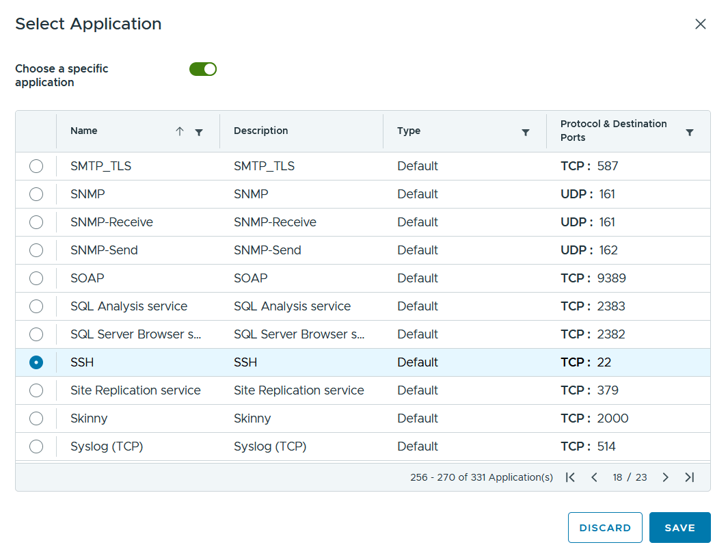The width and height of the screenshot is (728, 560).
Task: Click the Type column header
Action: point(409,131)
